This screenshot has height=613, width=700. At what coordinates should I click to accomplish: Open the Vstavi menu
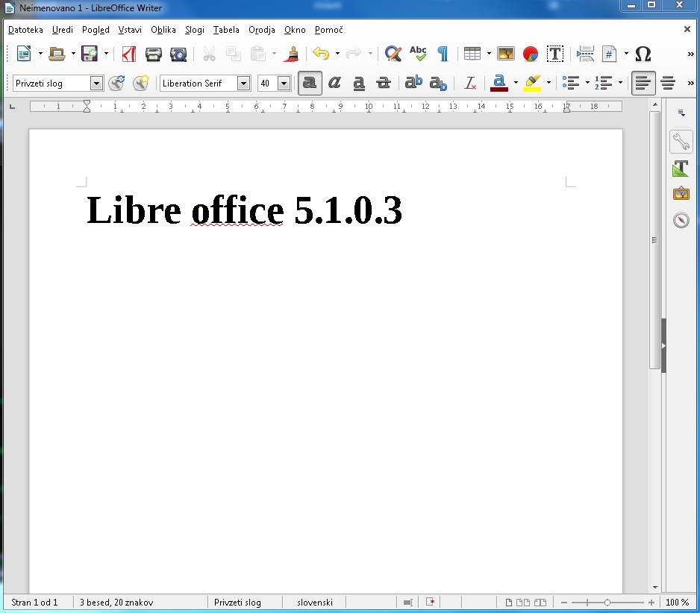click(x=130, y=30)
